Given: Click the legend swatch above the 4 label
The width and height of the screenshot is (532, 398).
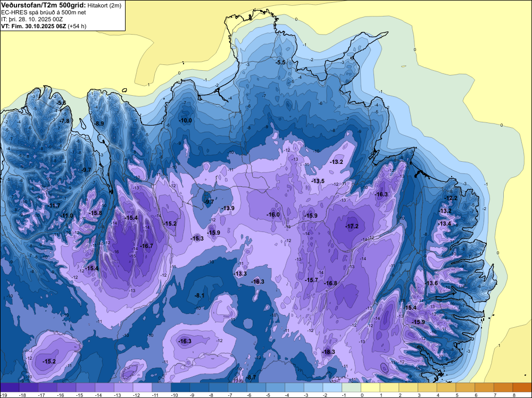Looking at the screenshot, I should [x=446, y=387].
